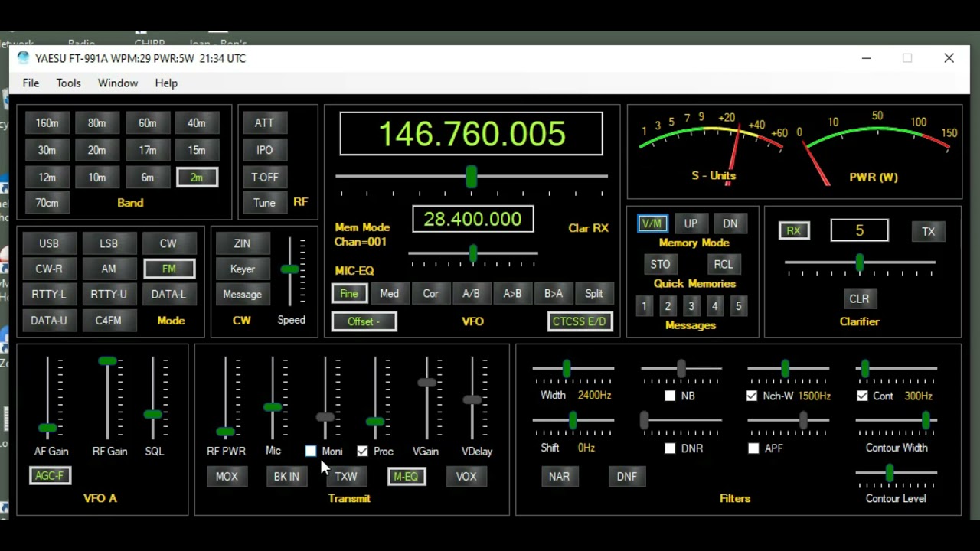
Task: Select the 6m band button
Action: (147, 177)
